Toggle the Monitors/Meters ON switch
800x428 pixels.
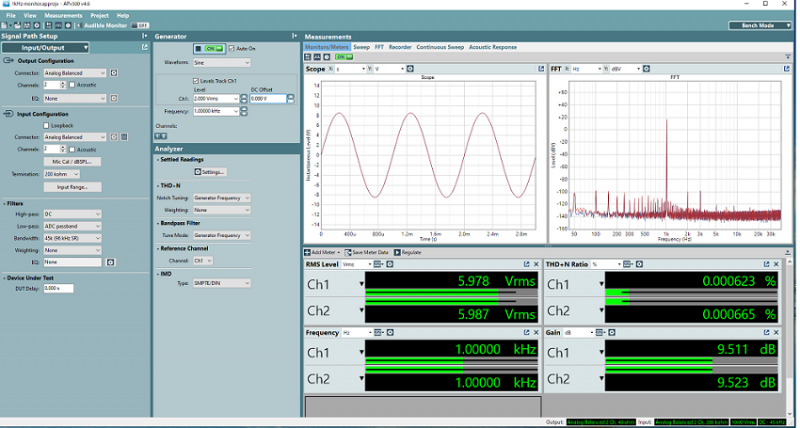click(x=343, y=57)
